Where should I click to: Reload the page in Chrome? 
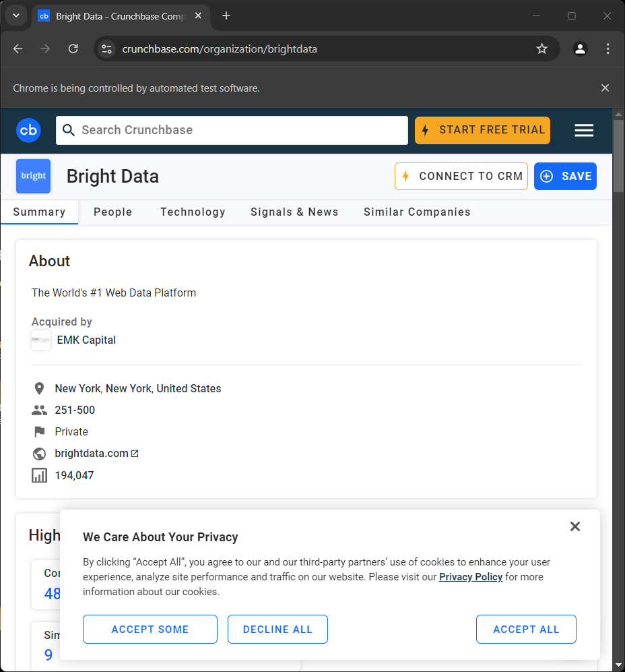coord(73,49)
